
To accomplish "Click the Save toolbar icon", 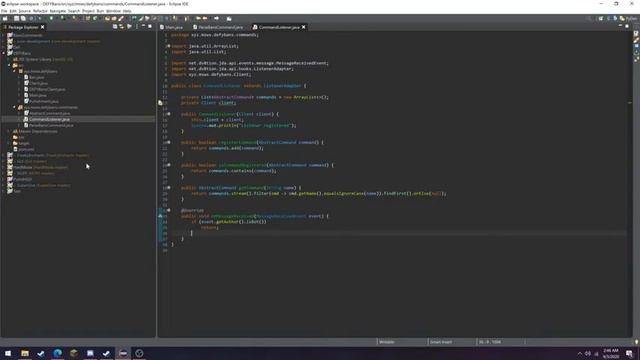I will [16, 18].
